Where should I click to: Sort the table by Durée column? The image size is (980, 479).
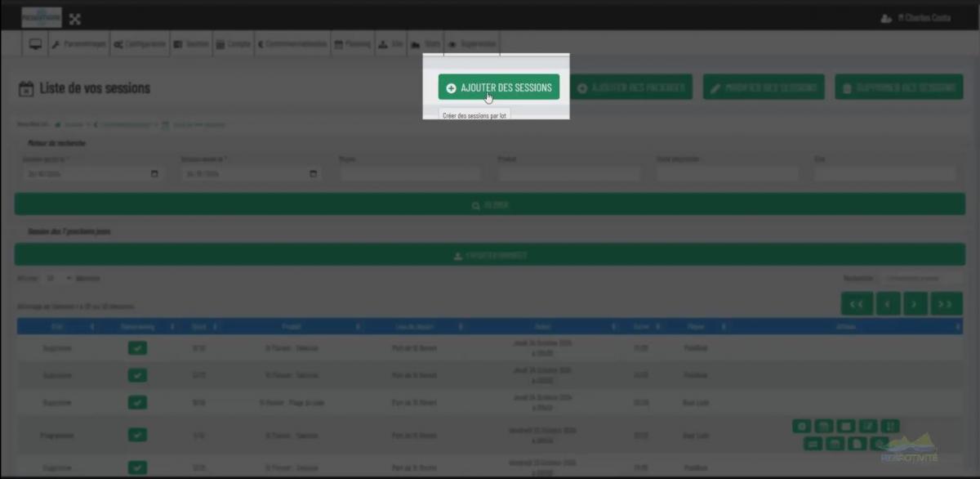(642, 326)
